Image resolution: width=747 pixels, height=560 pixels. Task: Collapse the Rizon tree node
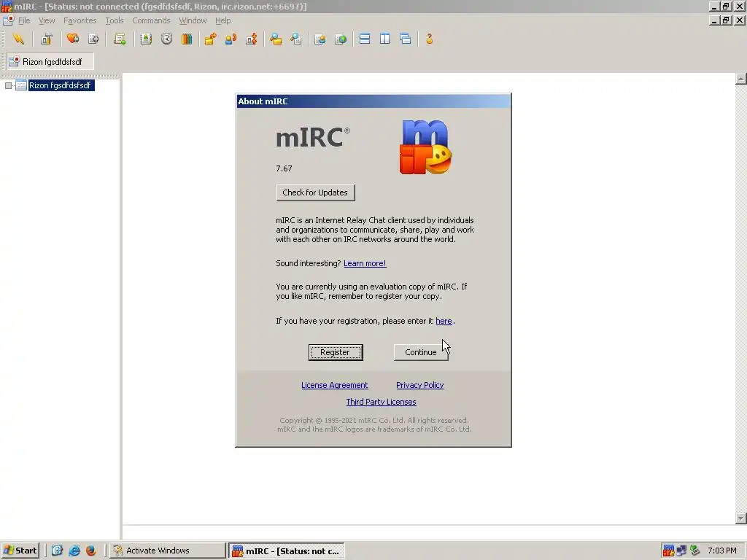[8, 86]
